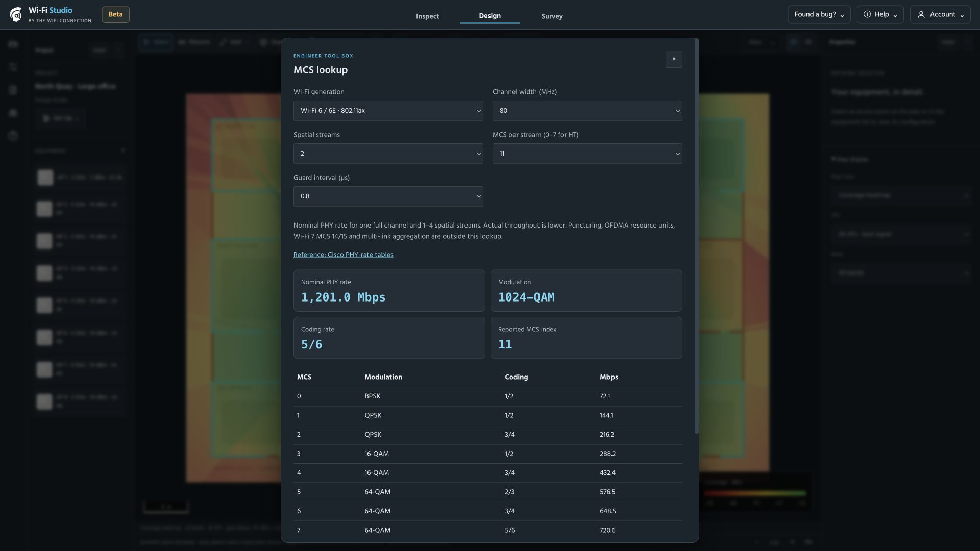Click the 1024-QAM modulation value

[526, 297]
